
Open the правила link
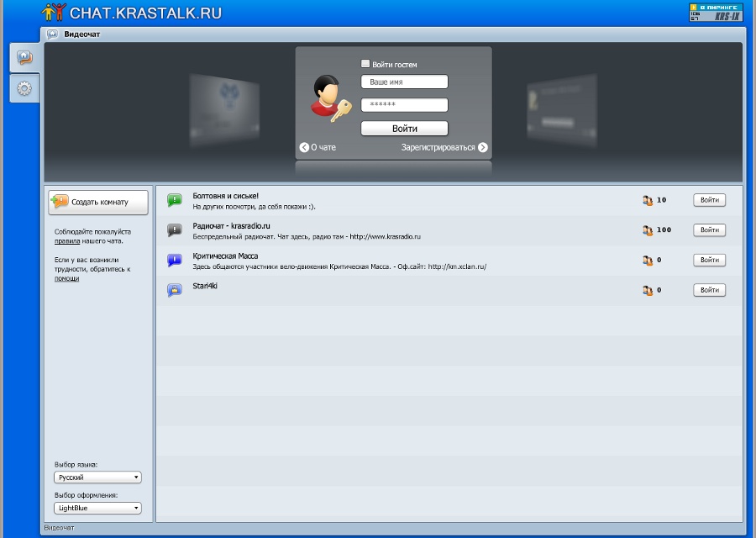[x=67, y=240]
